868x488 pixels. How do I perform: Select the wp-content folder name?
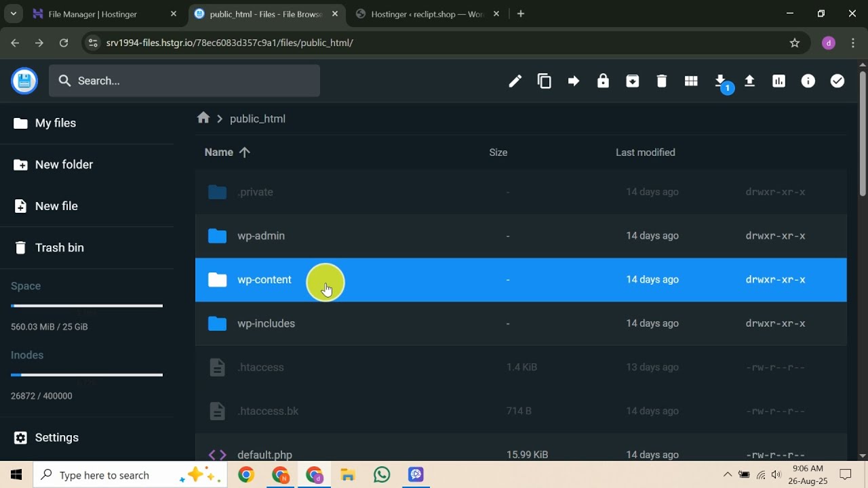point(264,280)
